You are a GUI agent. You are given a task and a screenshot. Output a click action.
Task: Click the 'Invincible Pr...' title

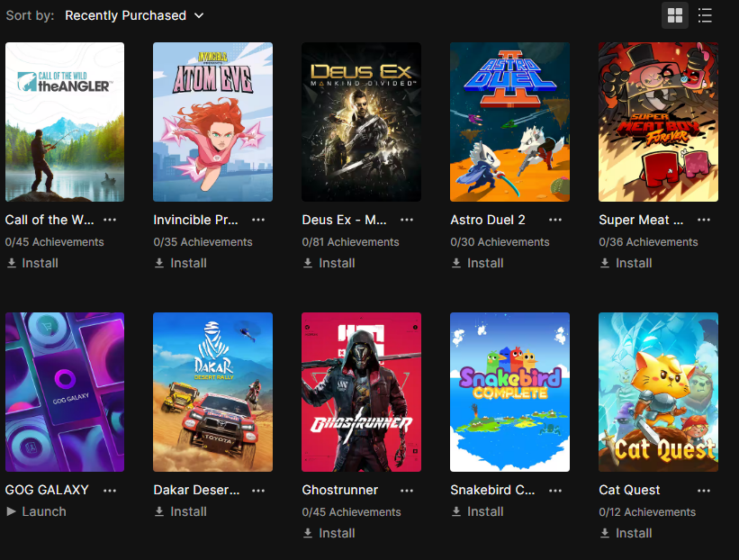click(196, 220)
